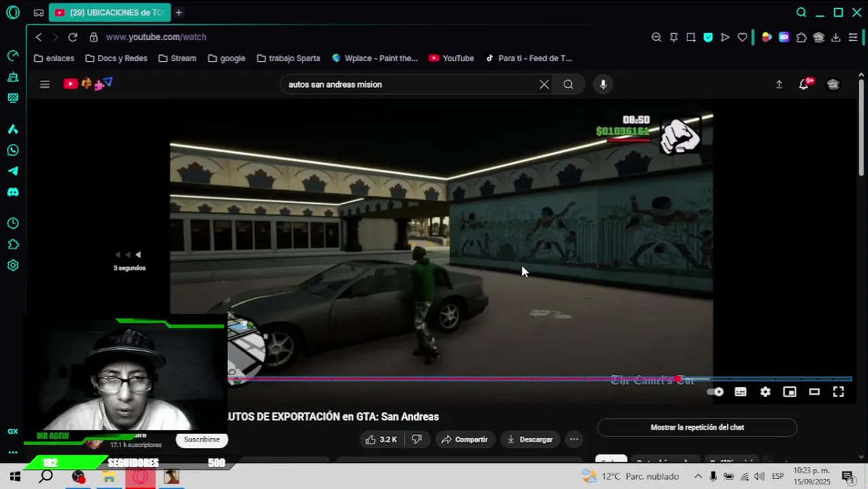Seek on the video progress bar
The width and height of the screenshot is (868, 489).
coord(540,379)
